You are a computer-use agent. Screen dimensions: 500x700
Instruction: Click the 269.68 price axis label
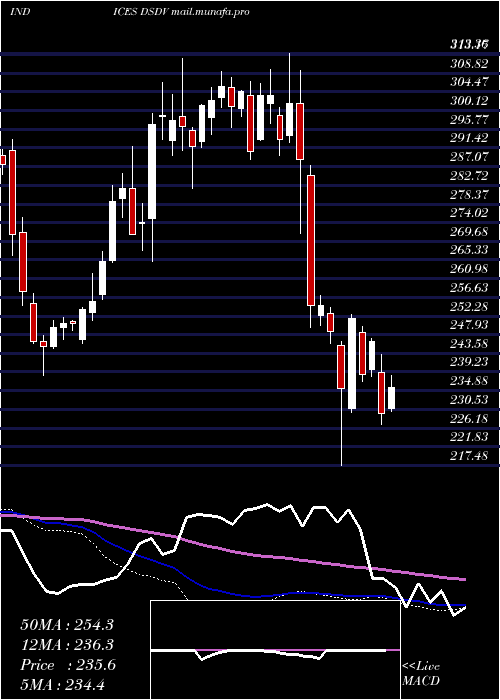469,231
